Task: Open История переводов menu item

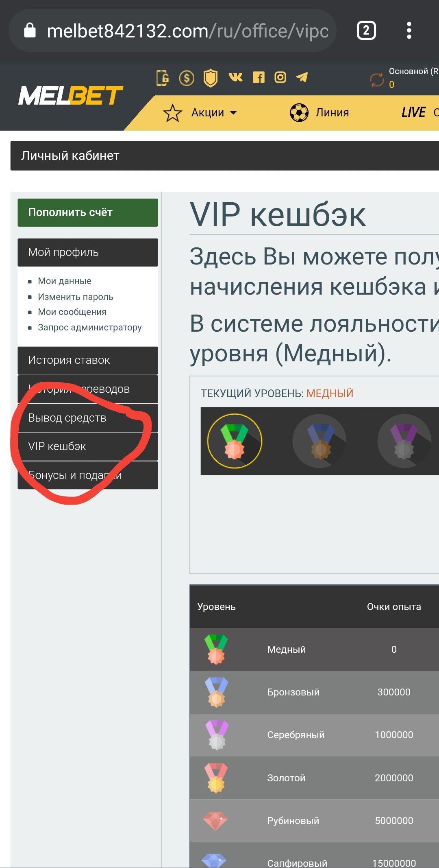Action: coord(88,389)
